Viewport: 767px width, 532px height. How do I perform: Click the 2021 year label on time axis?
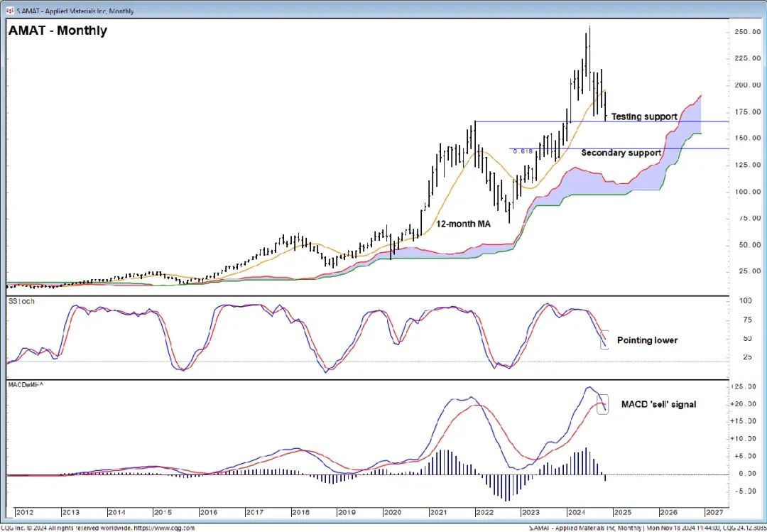click(x=437, y=512)
